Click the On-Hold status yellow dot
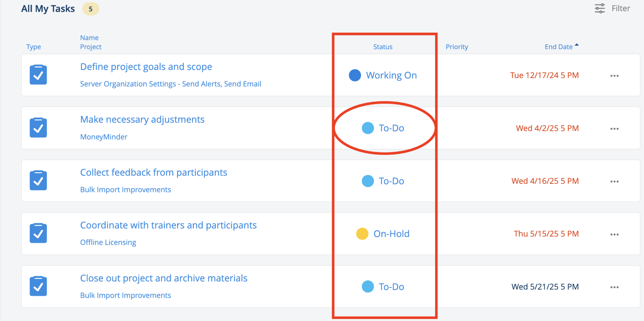The image size is (644, 321). pos(362,234)
